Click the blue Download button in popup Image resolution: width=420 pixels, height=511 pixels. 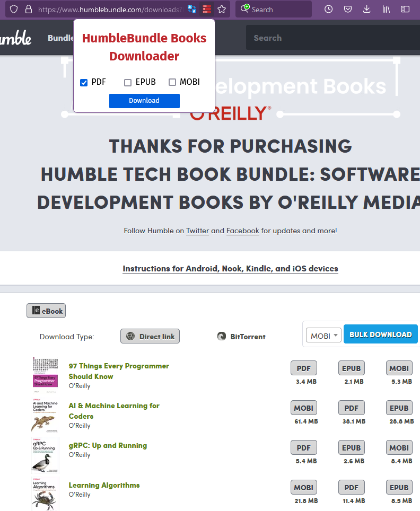pos(144,101)
